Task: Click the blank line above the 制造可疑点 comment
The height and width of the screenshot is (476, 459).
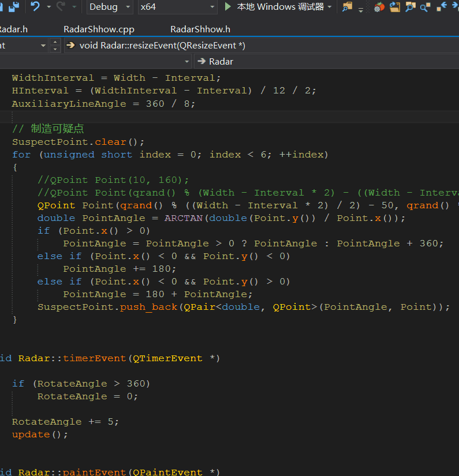Action: coord(229,117)
